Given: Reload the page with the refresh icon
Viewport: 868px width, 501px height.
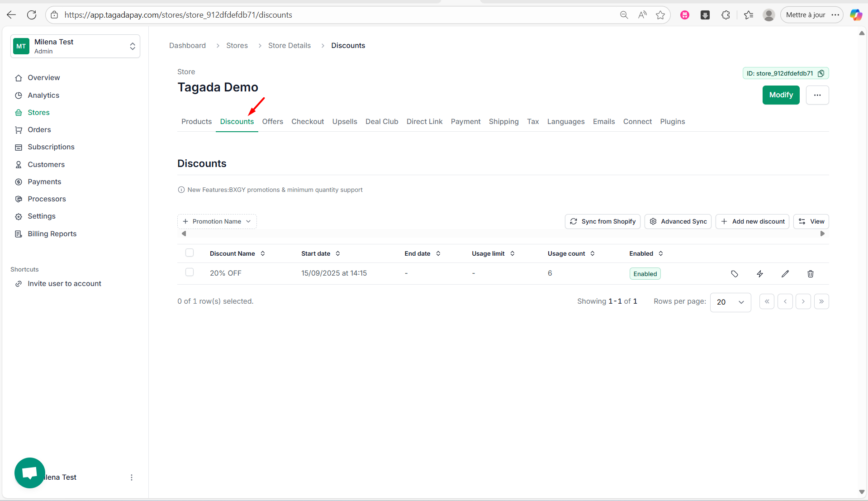Looking at the screenshot, I should click(x=32, y=15).
